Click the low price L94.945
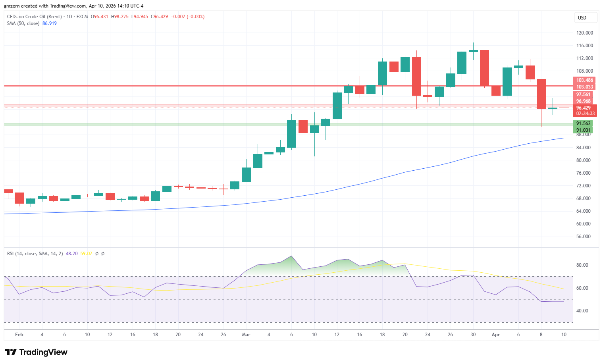Image resolution: width=603 pixels, height=364 pixels. (139, 17)
